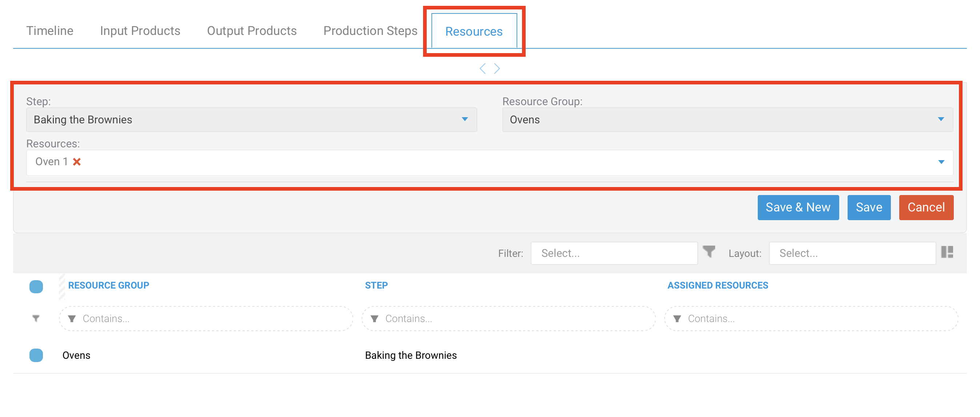Select the Resources tab

click(474, 31)
